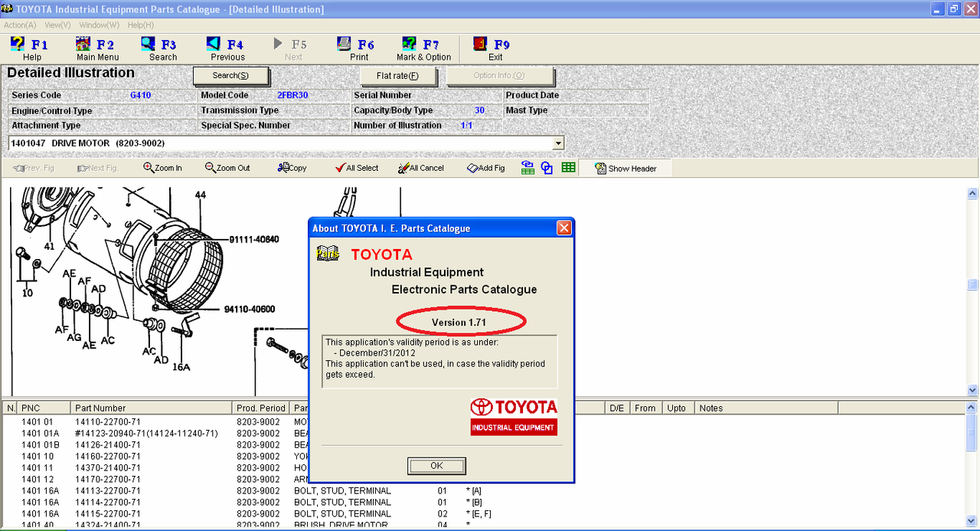Choose All Cancel in the toolbar
The width and height of the screenshot is (980, 531).
pos(421,168)
